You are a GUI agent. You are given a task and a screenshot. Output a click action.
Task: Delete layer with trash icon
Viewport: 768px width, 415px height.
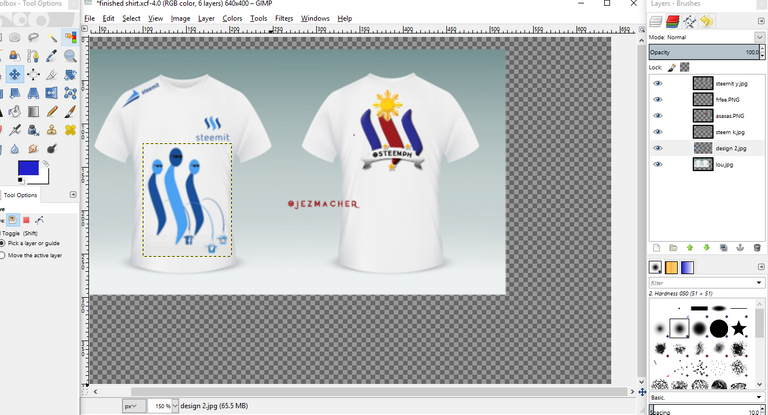(757, 248)
